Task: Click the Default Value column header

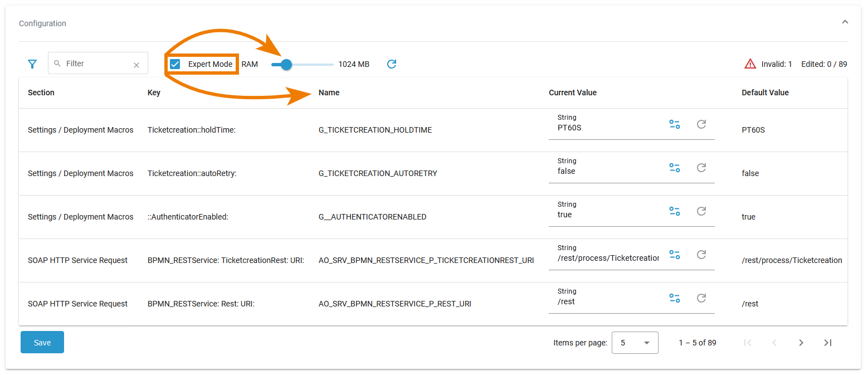Action: pyautogui.click(x=765, y=92)
